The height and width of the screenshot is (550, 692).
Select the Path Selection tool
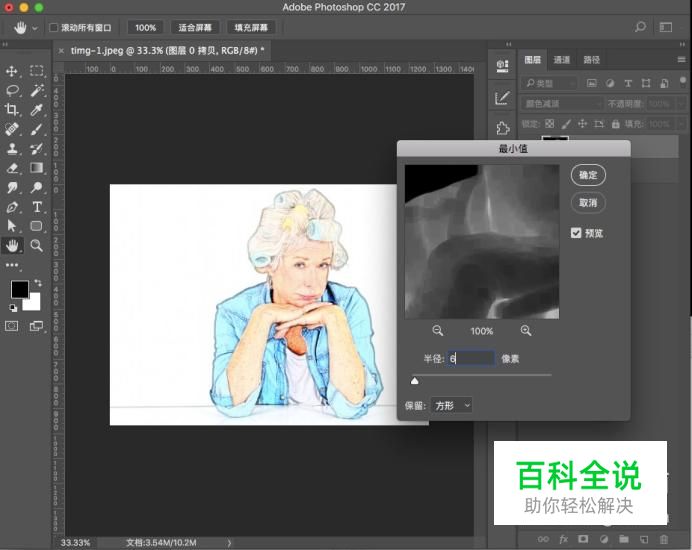coord(12,226)
